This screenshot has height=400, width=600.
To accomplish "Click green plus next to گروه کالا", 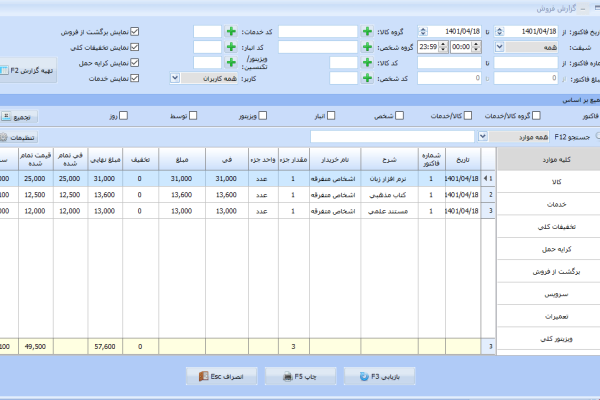I will point(367,31).
